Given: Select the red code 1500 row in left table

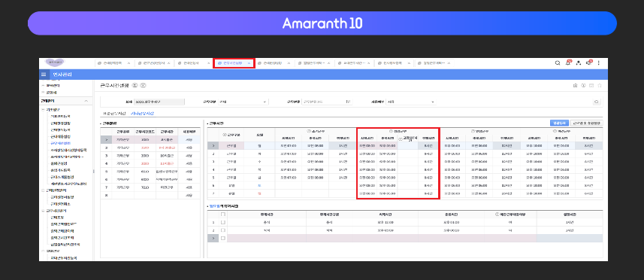Looking at the screenshot, I should [x=150, y=148].
